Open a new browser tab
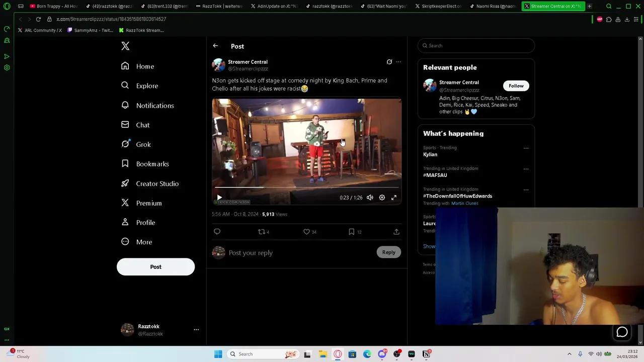Image resolution: width=644 pixels, height=362 pixels. [x=589, y=6]
